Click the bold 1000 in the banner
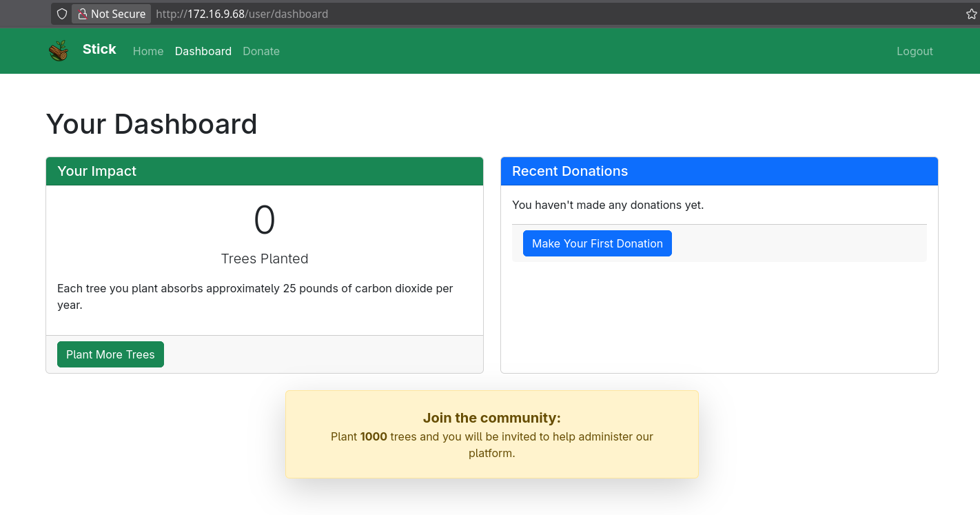This screenshot has height=515, width=980. click(x=374, y=436)
